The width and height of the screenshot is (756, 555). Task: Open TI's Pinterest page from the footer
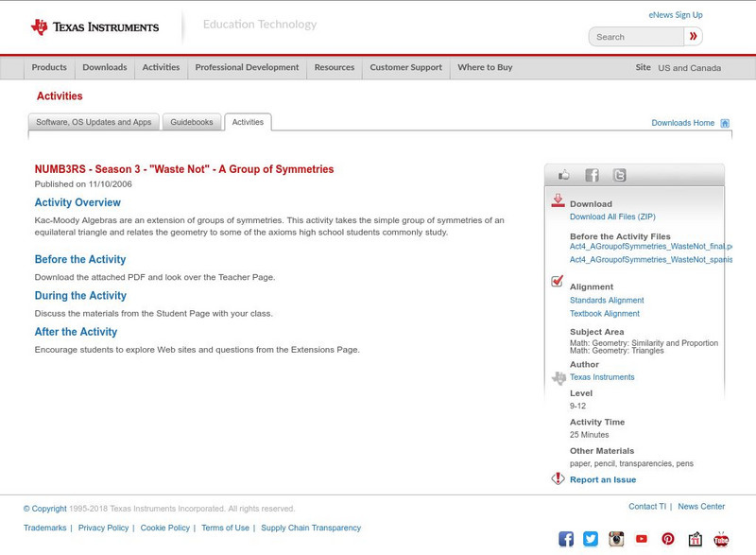coord(666,538)
